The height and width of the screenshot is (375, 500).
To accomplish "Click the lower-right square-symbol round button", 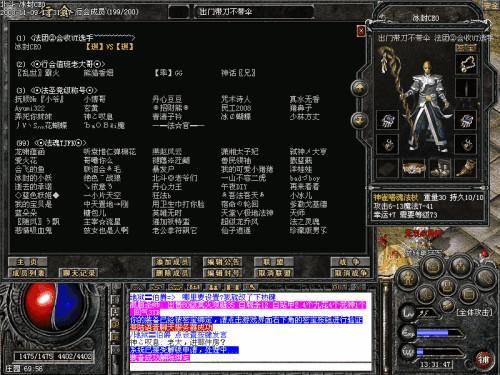I will coord(468,295).
